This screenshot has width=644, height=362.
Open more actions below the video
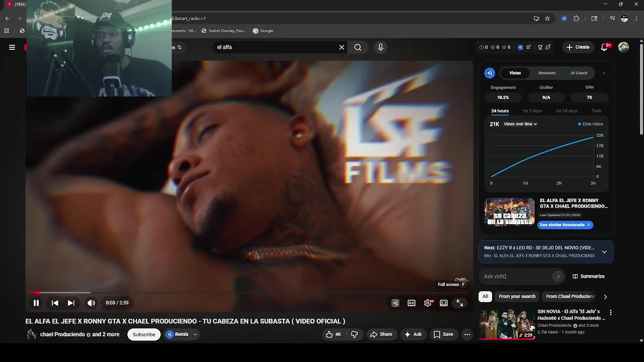[467, 334]
